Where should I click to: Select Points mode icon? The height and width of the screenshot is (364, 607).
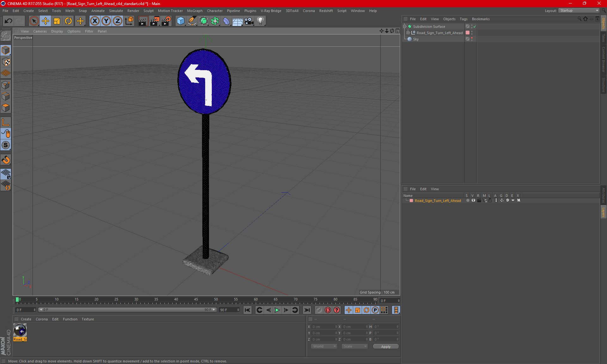[6, 85]
